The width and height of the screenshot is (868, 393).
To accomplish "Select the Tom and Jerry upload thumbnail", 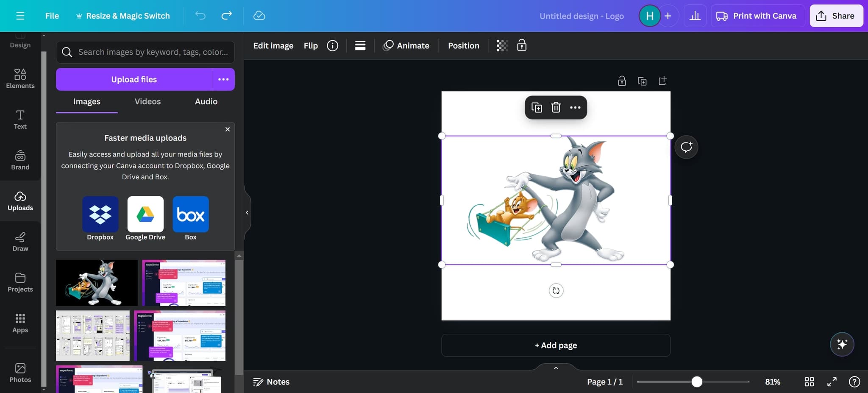I will click(97, 282).
